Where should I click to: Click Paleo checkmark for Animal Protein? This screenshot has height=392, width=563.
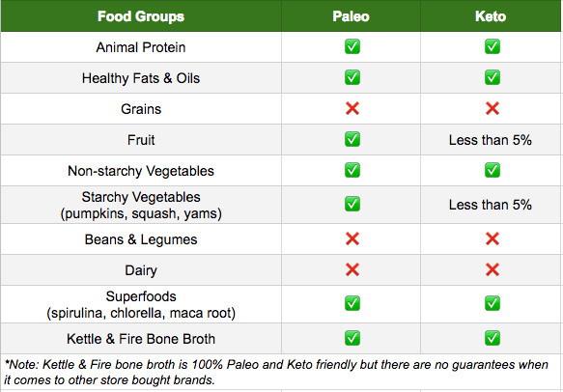pyautogui.click(x=352, y=46)
